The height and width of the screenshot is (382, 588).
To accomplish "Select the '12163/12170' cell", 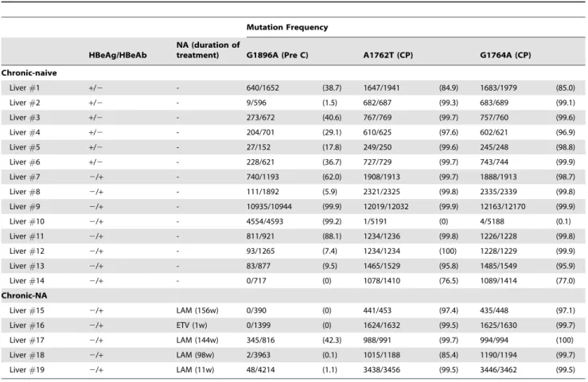I will point(503,206).
